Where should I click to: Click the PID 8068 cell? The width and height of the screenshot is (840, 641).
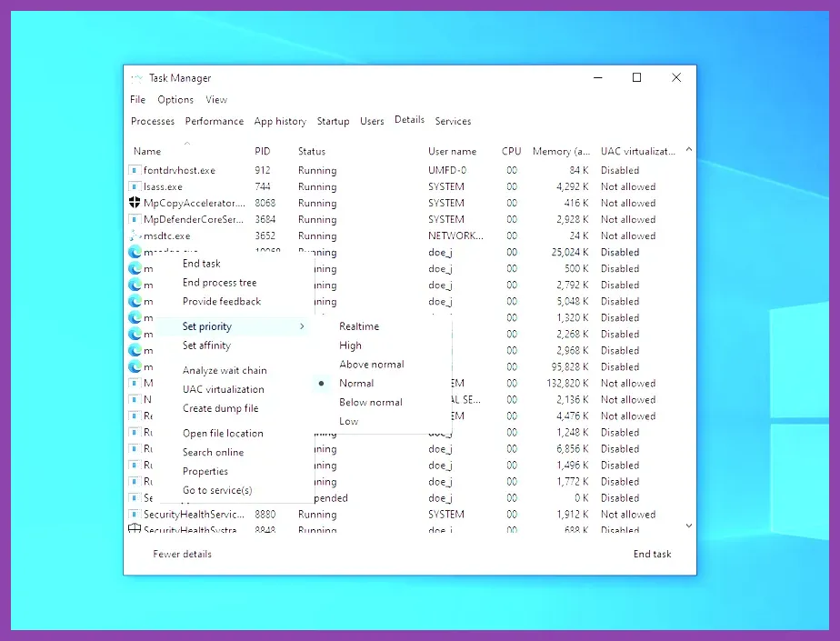point(265,203)
